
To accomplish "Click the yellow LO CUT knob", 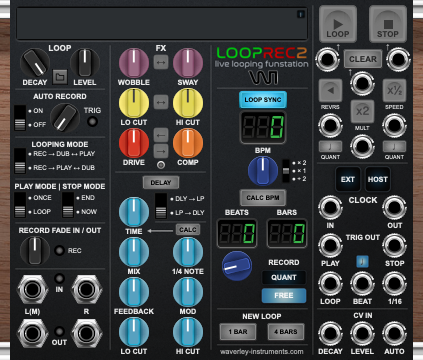I will pos(134,103).
